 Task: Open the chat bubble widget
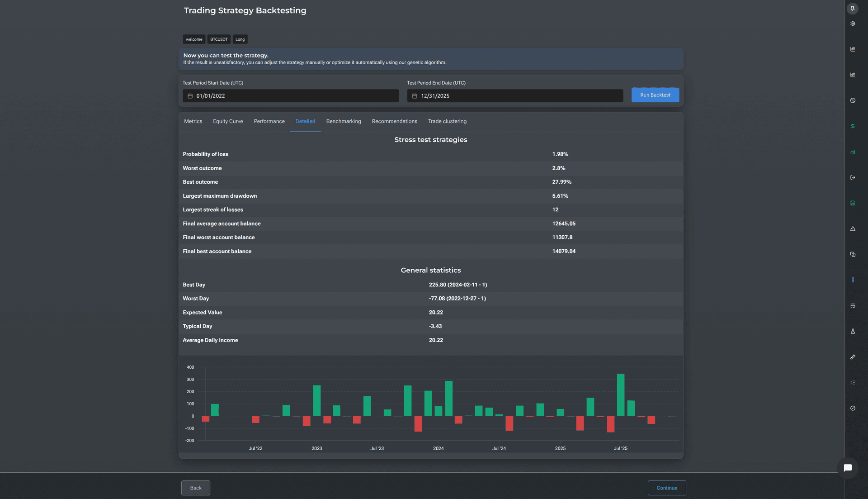click(x=848, y=468)
